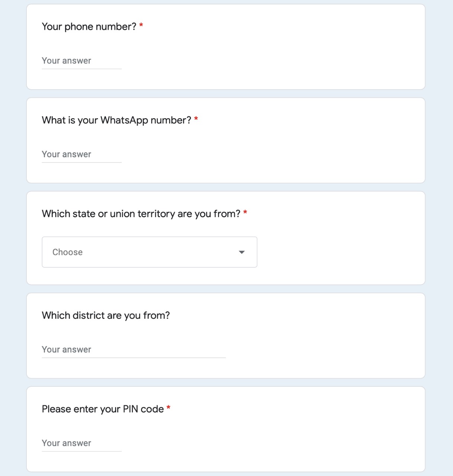Click required asterisk beside PIN code question
This screenshot has width=453, height=476.
(x=169, y=408)
